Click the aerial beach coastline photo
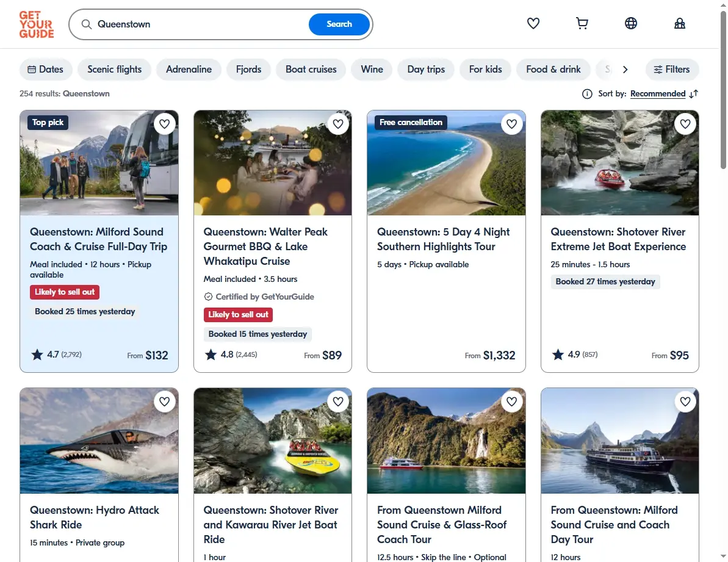 446,163
